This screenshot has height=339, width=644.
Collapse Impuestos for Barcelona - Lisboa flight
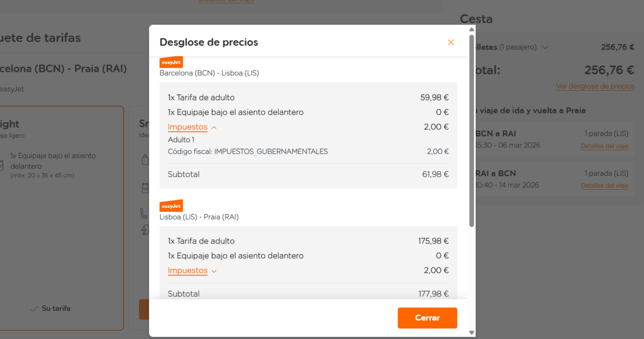point(192,127)
